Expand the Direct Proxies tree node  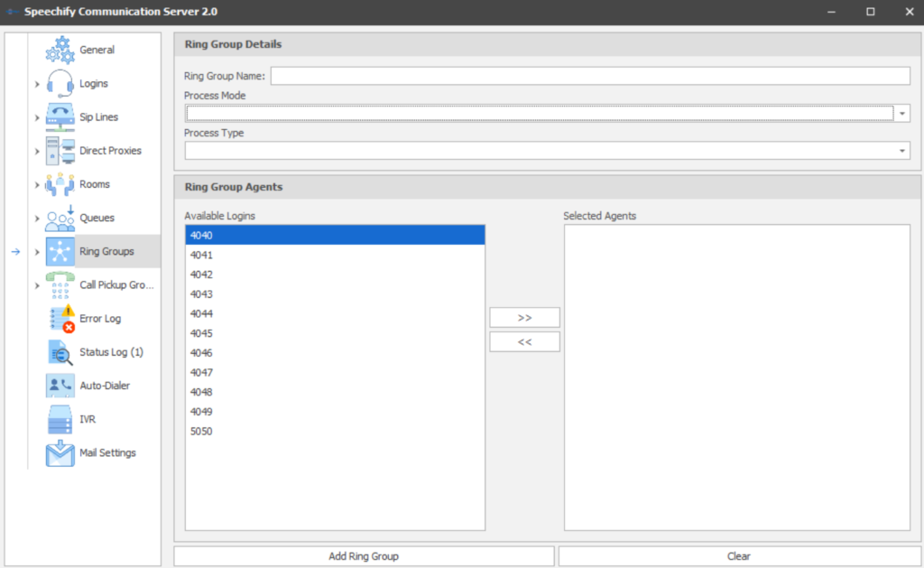tap(37, 152)
